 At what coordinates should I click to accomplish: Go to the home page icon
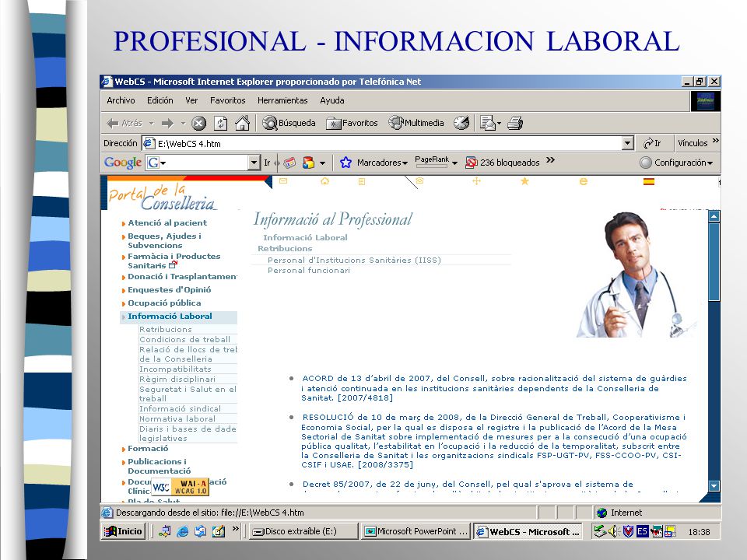242,124
